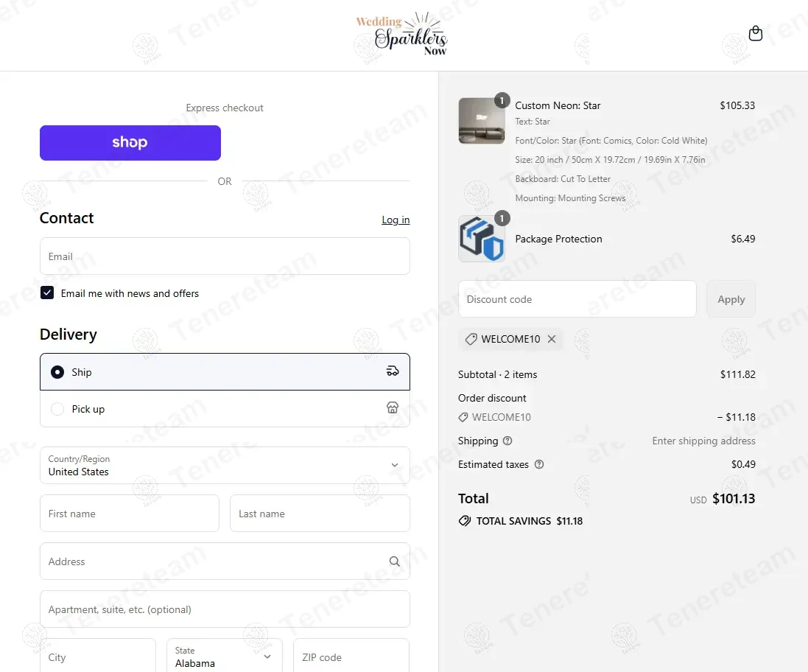Image resolution: width=808 pixels, height=672 pixels.
Task: Select the Pick up delivery option
Action: pos(225,409)
